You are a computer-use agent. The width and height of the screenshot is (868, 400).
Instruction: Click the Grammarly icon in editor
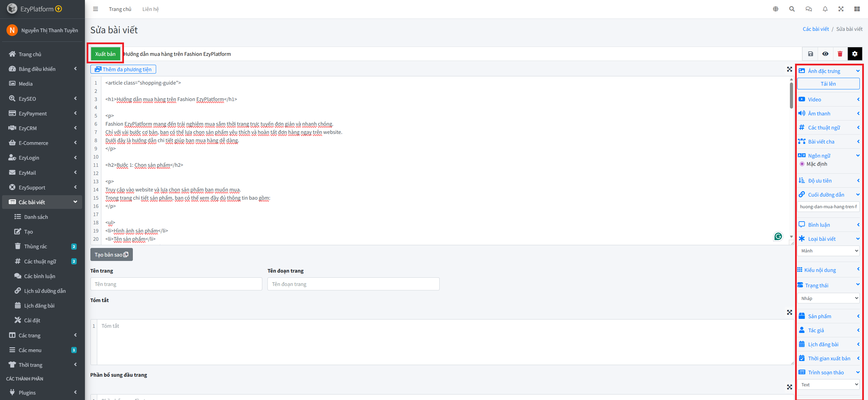pyautogui.click(x=778, y=236)
